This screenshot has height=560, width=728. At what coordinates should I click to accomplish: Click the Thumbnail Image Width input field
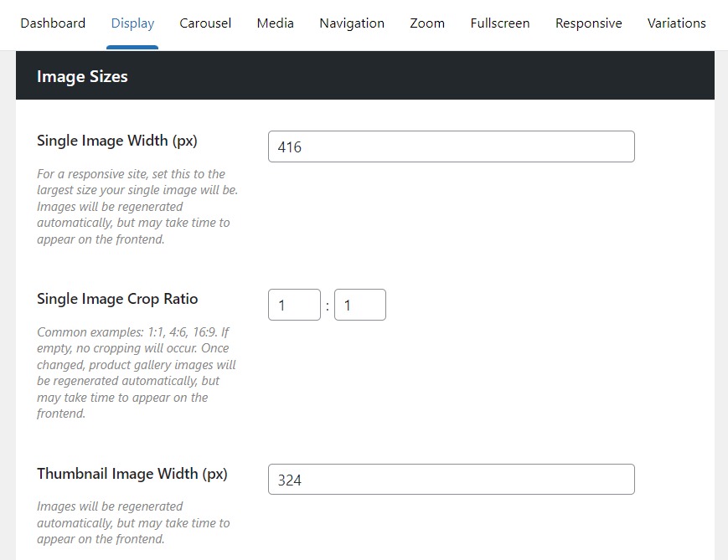[451, 479]
